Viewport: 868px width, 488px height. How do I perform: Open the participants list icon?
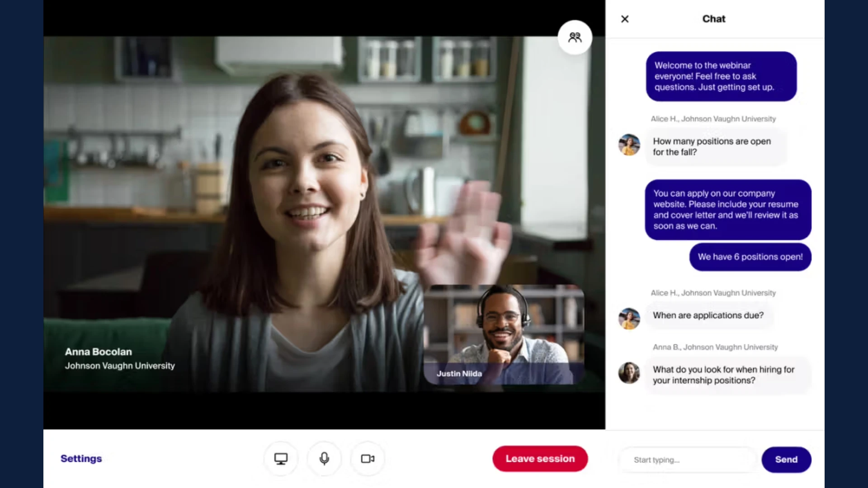pos(575,37)
